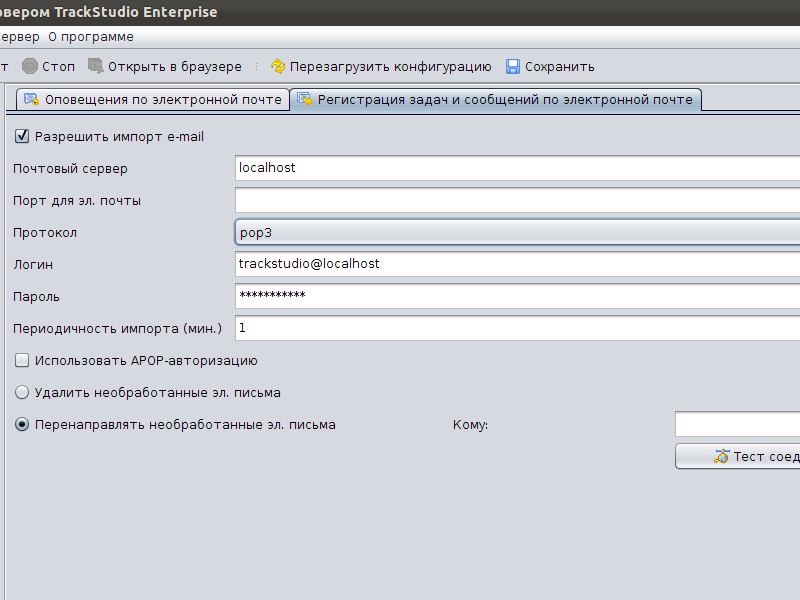Click the "Почтовый сервер" localhost field
The height and width of the screenshot is (600, 800).
(517, 168)
